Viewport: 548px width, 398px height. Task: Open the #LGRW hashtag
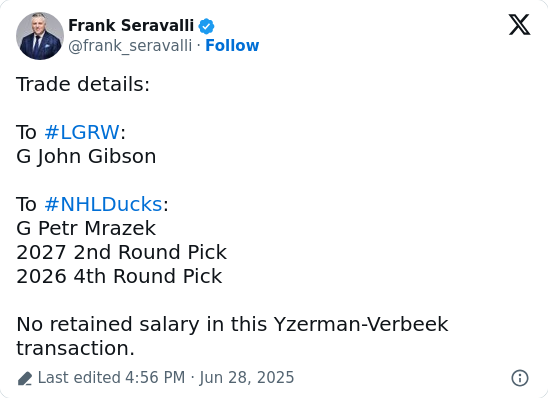[82, 132]
